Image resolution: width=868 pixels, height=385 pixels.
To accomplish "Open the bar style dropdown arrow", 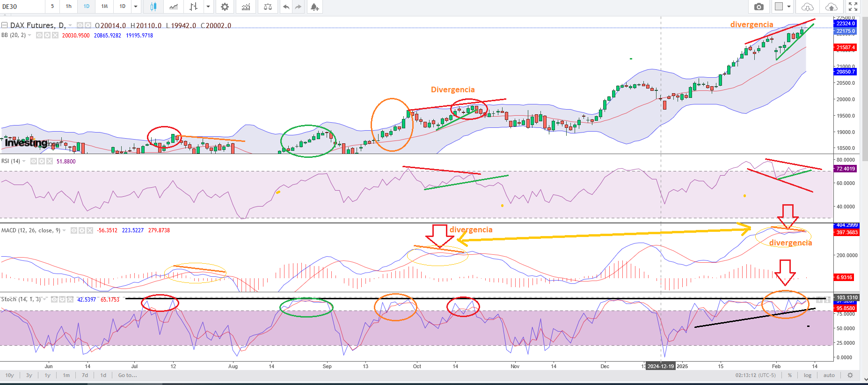I will (x=208, y=7).
